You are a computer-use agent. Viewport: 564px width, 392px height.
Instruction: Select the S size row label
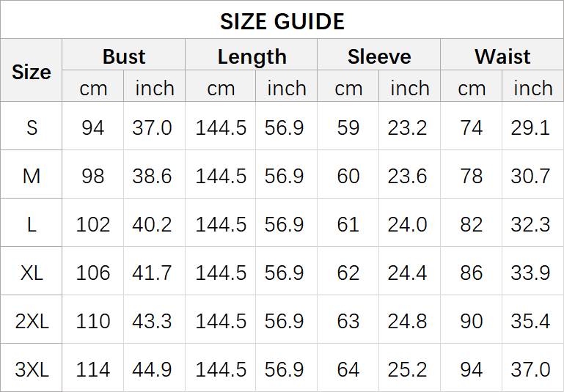pos(32,127)
